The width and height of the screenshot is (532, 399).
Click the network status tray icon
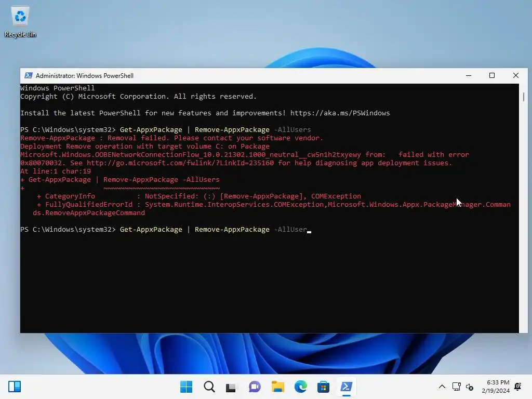pyautogui.click(x=456, y=387)
